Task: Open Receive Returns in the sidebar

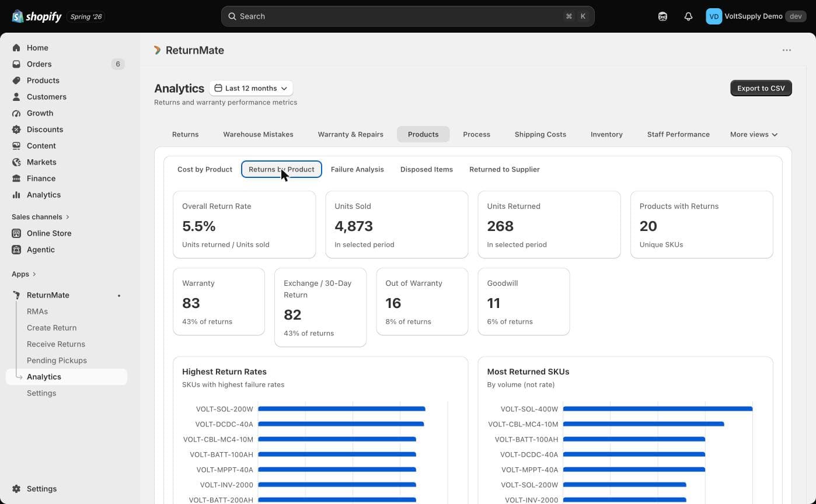Action: coord(56,344)
